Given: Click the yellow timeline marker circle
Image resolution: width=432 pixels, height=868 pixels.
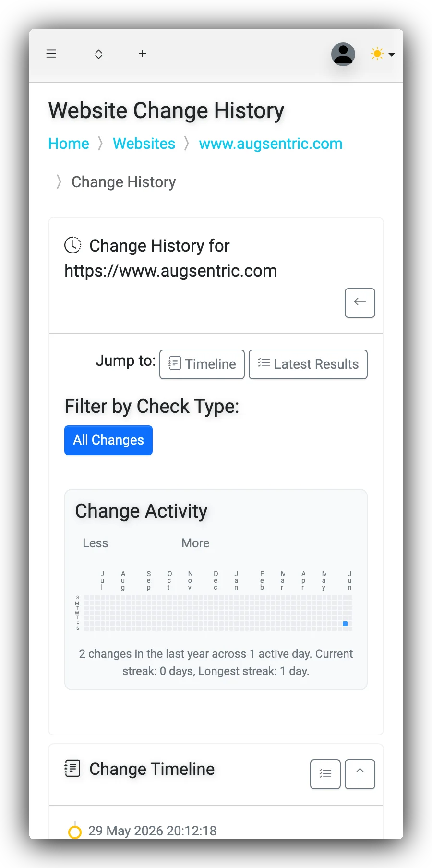Looking at the screenshot, I should coord(75,832).
